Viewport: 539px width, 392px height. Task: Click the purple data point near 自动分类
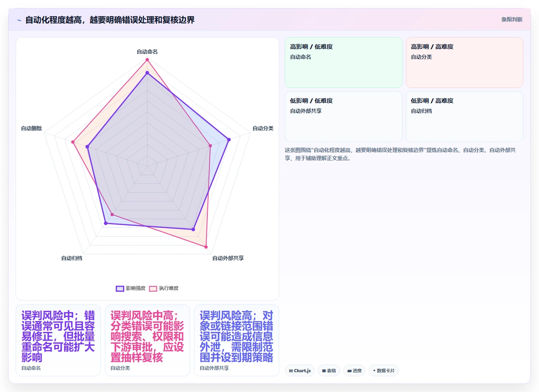pyautogui.click(x=229, y=140)
